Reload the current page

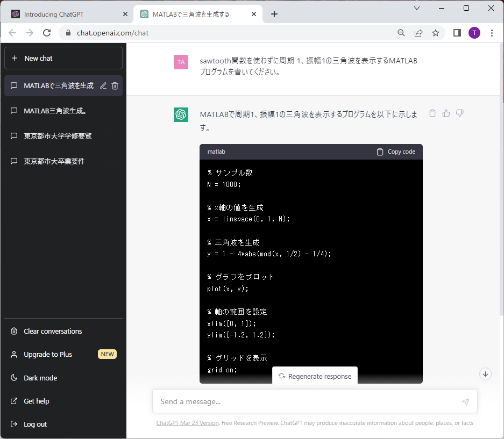tap(47, 33)
